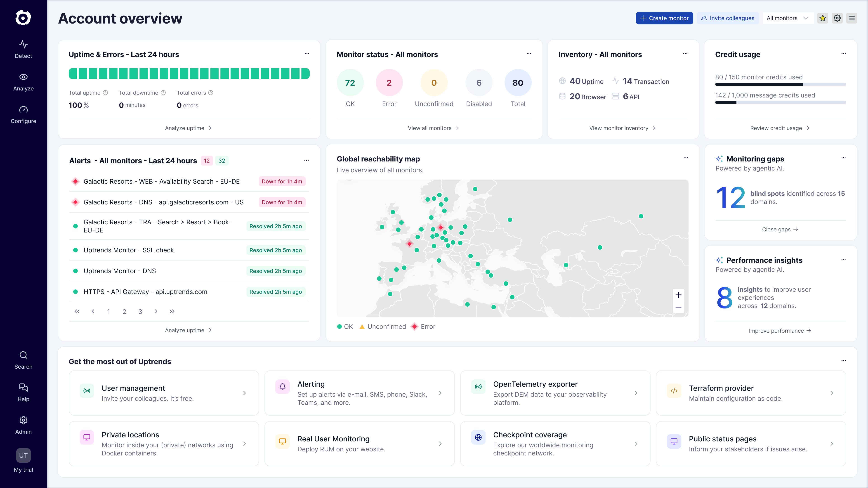Open dashboard settings with the gear icon
The height and width of the screenshot is (488, 868).
(x=837, y=18)
